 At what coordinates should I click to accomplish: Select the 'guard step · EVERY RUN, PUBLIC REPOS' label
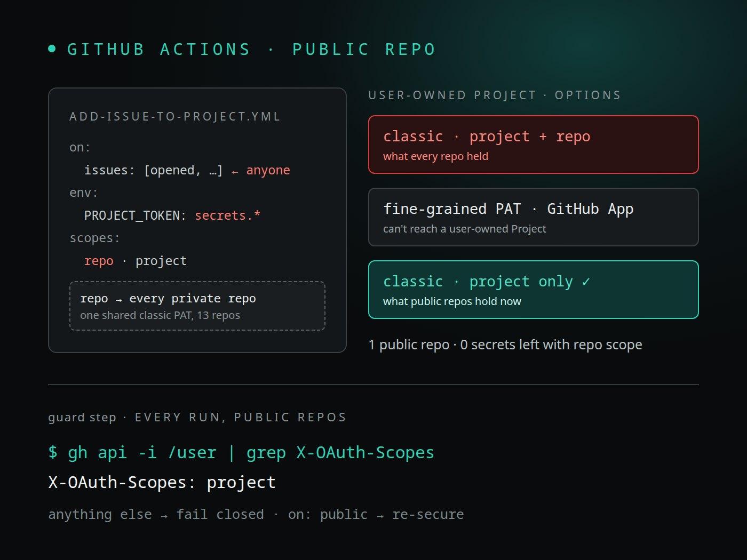point(197,417)
